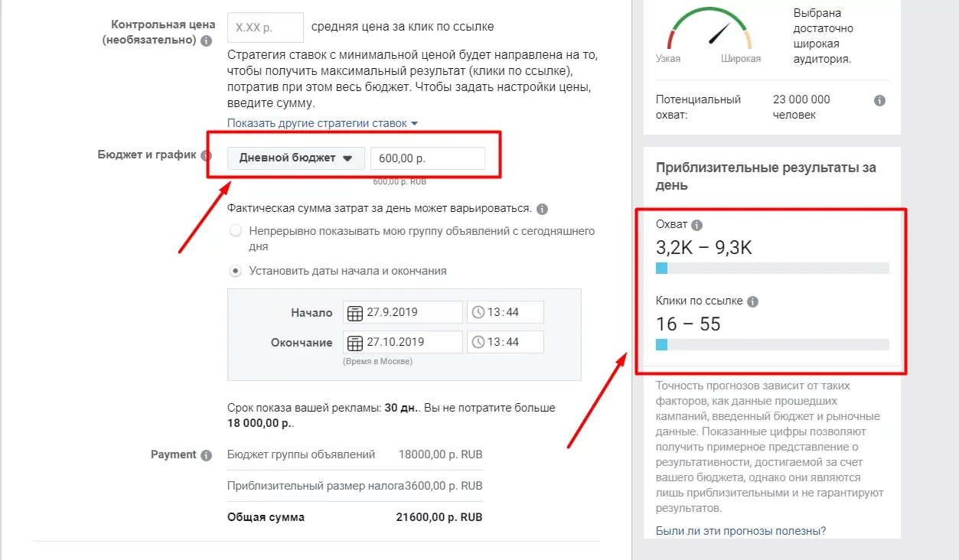
Task: Click the Охват estimate bar
Action: [772, 269]
